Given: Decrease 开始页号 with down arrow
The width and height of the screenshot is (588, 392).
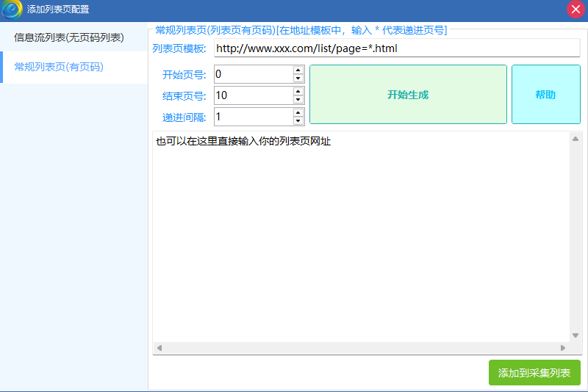Looking at the screenshot, I should 298,79.
